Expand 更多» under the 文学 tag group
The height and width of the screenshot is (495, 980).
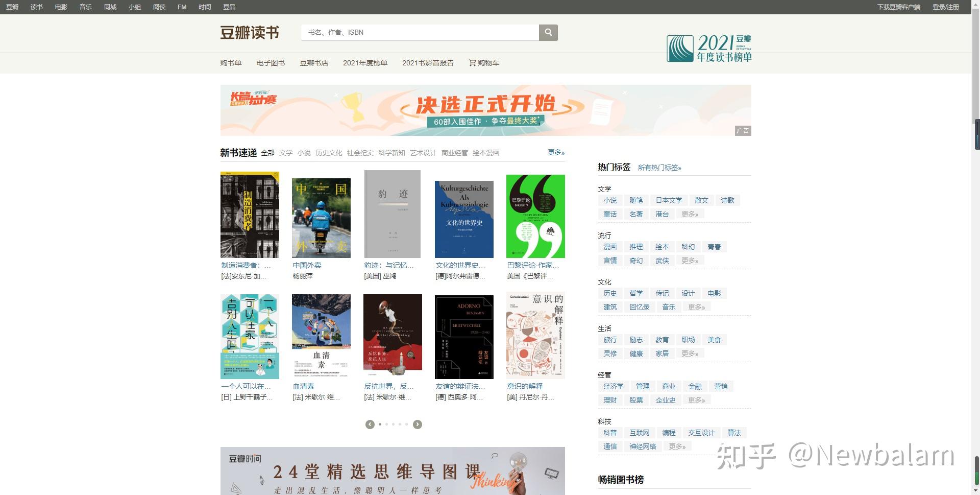click(x=690, y=214)
